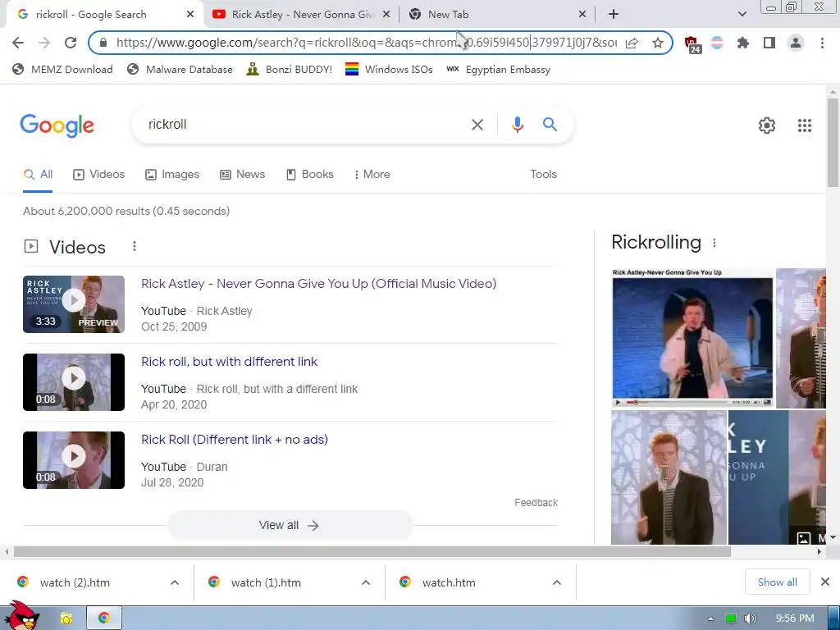Show hidden system tray icons
The width and height of the screenshot is (840, 630).
pos(710,619)
